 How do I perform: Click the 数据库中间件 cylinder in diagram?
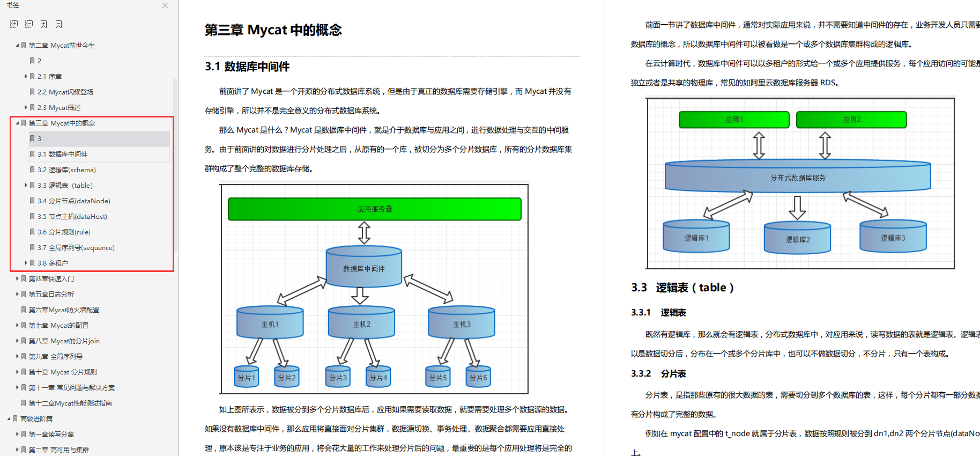point(364,267)
